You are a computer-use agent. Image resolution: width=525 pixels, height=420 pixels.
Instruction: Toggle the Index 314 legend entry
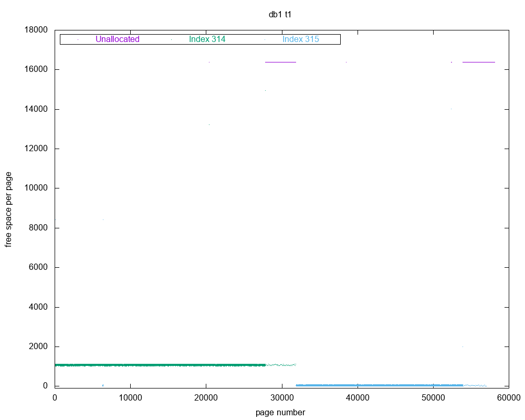(207, 39)
